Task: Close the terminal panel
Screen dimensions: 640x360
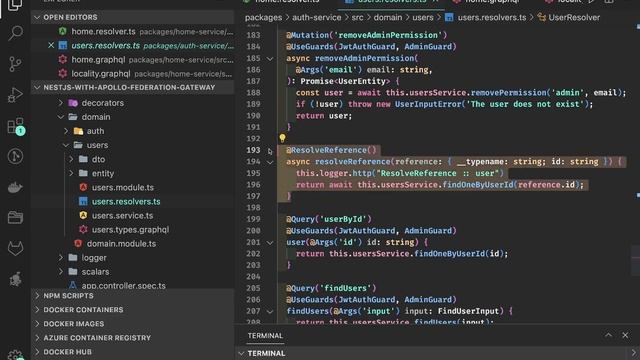Action: (625, 335)
